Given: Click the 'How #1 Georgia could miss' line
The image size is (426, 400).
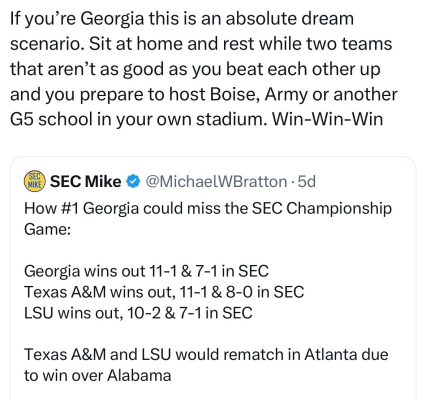Looking at the screenshot, I should (x=208, y=209).
